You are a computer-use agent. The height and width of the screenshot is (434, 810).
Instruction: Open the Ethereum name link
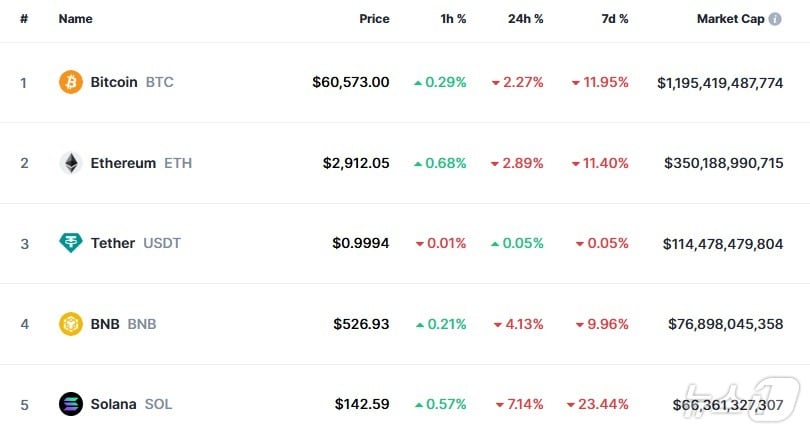[x=123, y=163]
